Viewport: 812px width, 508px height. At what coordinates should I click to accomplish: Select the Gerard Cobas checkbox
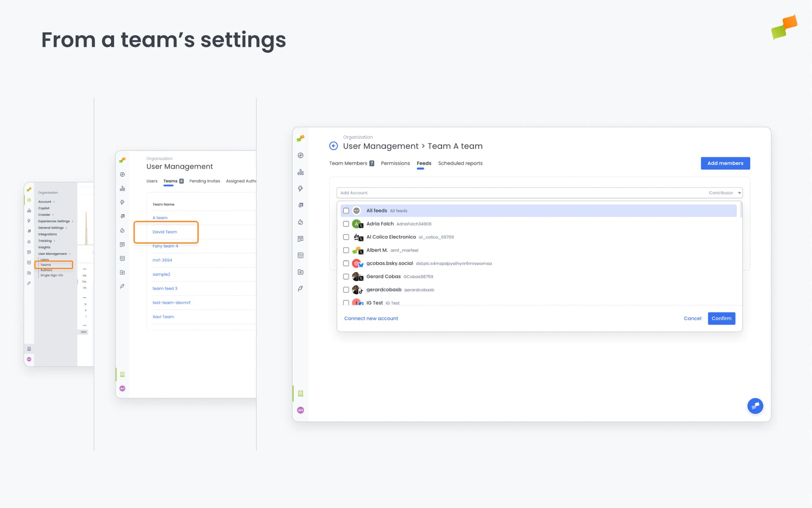(x=346, y=276)
